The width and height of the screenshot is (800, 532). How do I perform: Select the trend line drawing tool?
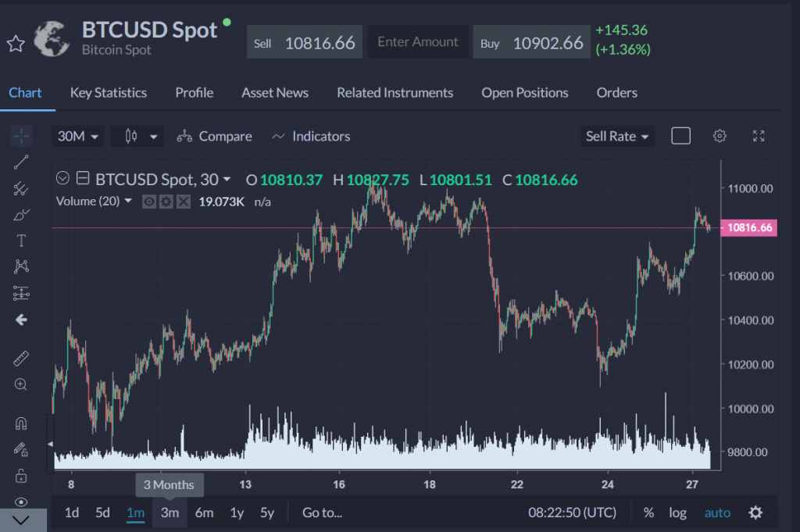pos(21,162)
